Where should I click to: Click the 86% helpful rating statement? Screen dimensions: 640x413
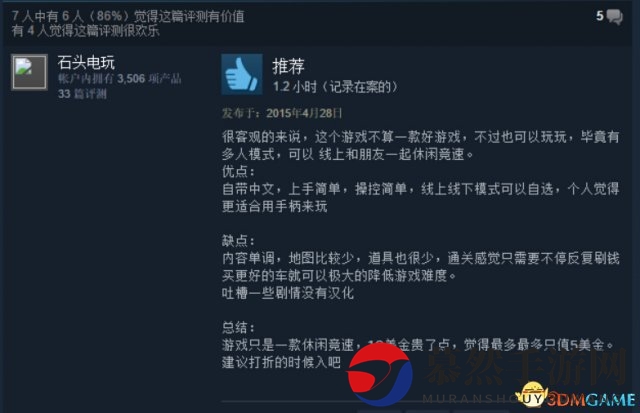click(x=128, y=16)
